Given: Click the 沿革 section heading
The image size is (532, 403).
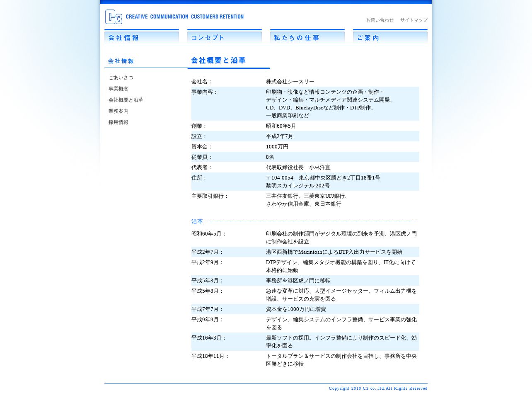Looking at the screenshot, I should [x=197, y=222].
